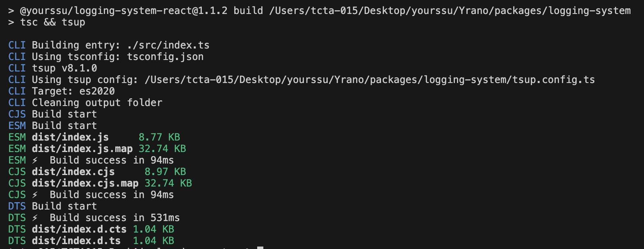Click the 'tsup v8.1.0' version text
The image size is (644, 249).
64,68
